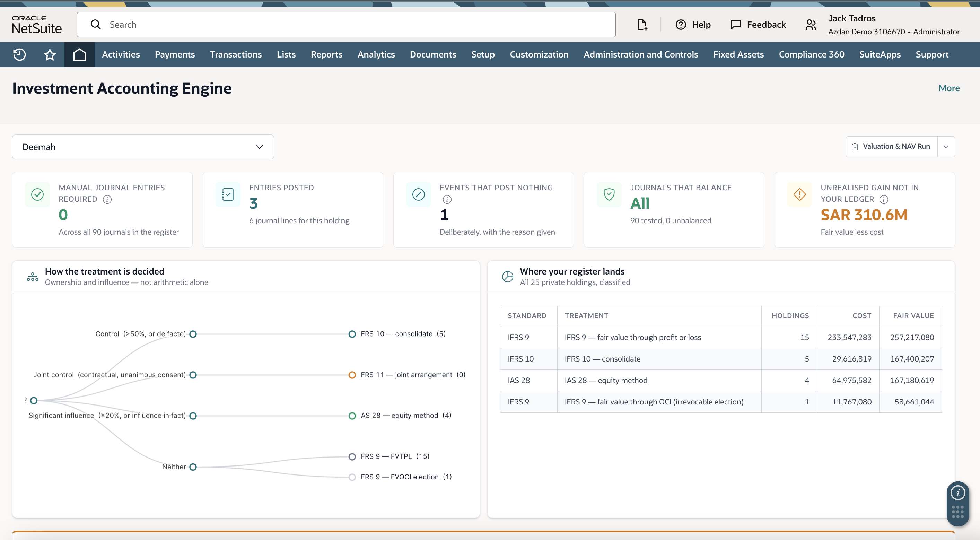The image size is (980, 540).
Task: Click the info icon beside Manual Journal Entries Required
Action: [x=107, y=199]
